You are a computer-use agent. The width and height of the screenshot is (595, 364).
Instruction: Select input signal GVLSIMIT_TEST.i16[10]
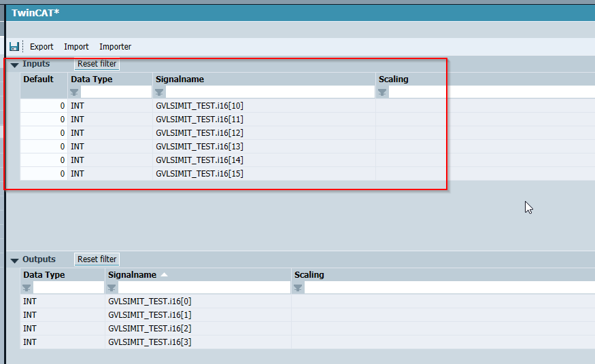pyautogui.click(x=199, y=106)
